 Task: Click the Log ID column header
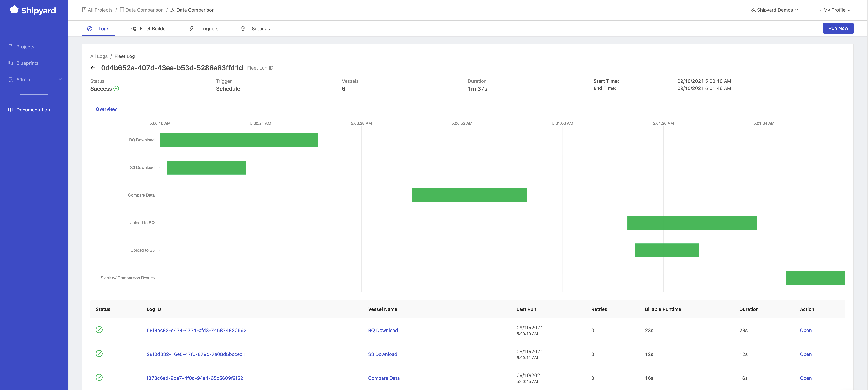point(154,309)
